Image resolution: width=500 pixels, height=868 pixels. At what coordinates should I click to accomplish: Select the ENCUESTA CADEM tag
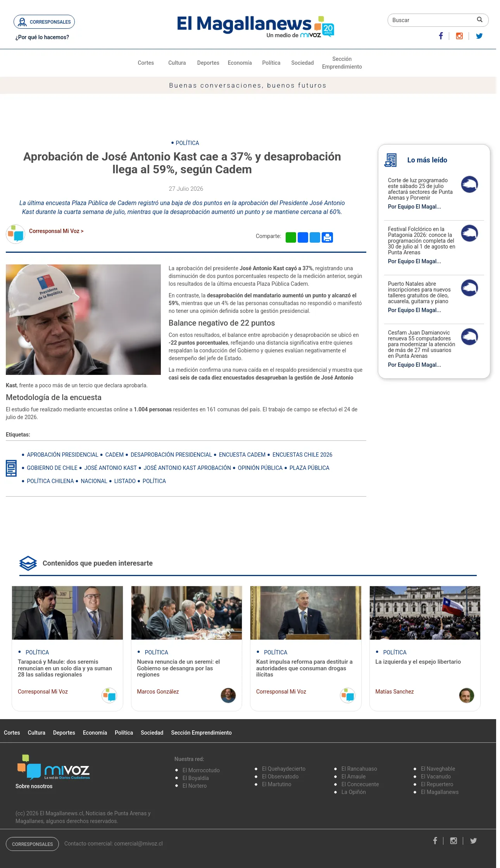tap(242, 455)
